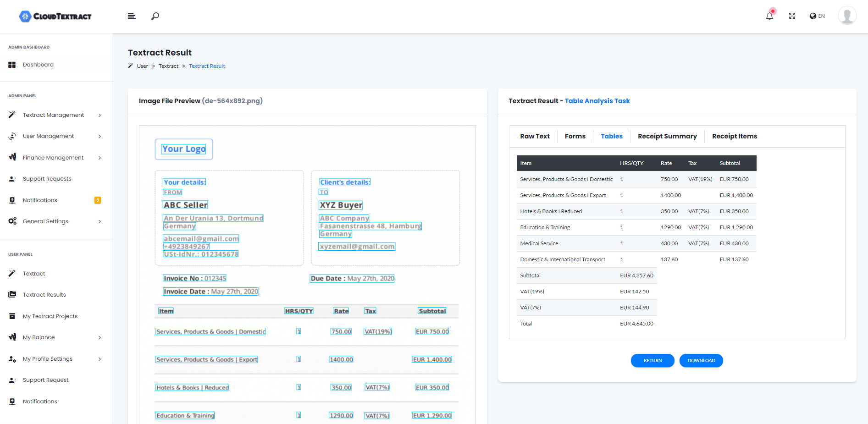Screen dimensions: 868x424
Task: Toggle fullscreen mode icon
Action: [x=792, y=16]
